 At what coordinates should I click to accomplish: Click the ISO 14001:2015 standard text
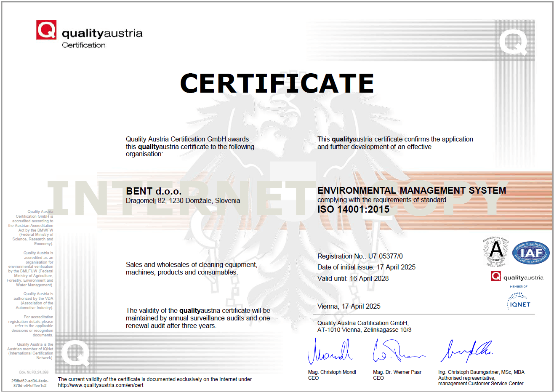[x=353, y=209]
